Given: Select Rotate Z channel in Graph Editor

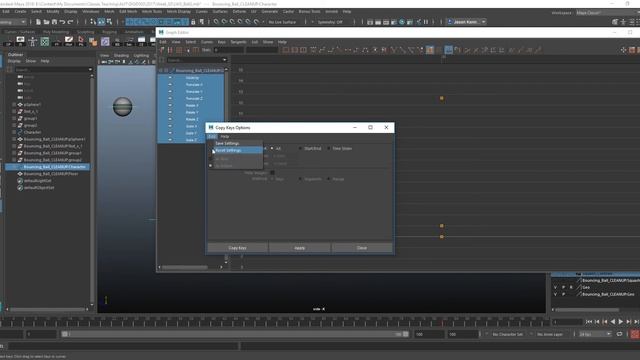Looking at the screenshot, I should (x=192, y=120).
